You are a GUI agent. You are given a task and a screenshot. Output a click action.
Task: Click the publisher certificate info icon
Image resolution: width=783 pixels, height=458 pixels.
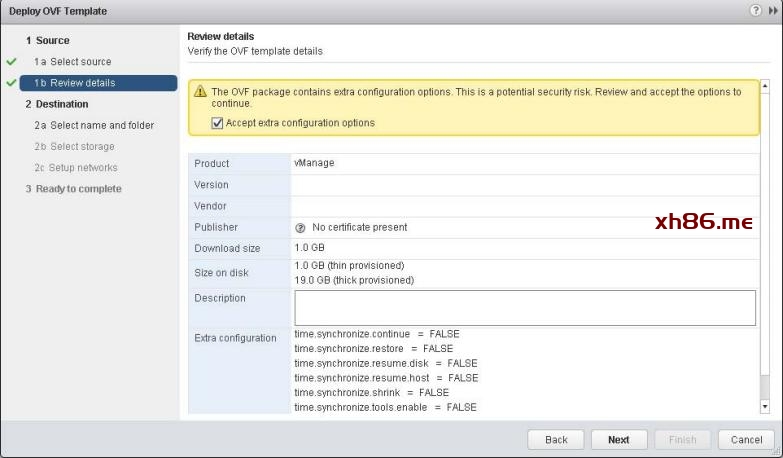click(x=300, y=227)
